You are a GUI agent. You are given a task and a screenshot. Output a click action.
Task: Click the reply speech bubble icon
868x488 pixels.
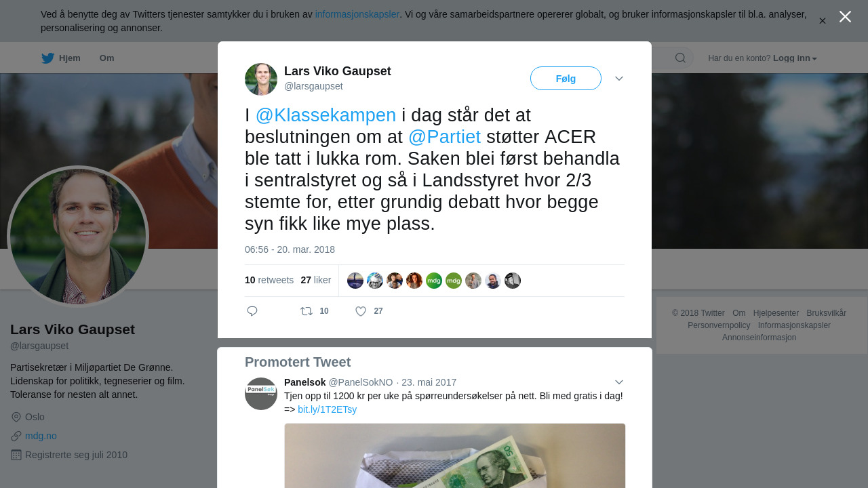tap(252, 311)
